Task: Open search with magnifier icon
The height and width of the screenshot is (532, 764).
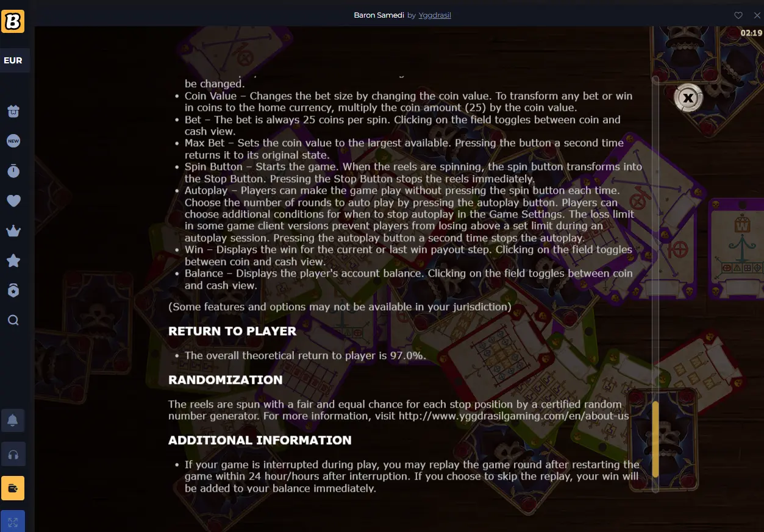Action: tap(13, 321)
